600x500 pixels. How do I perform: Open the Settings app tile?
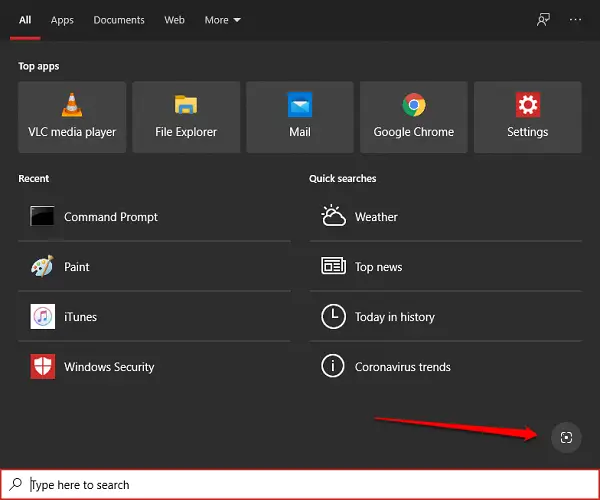528,117
